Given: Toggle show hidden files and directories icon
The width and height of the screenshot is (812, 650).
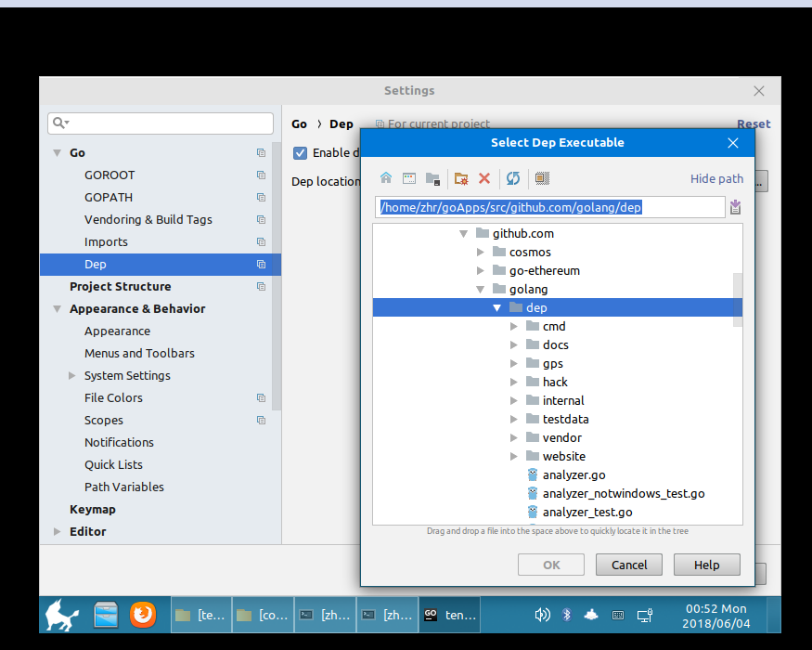Looking at the screenshot, I should 542,178.
